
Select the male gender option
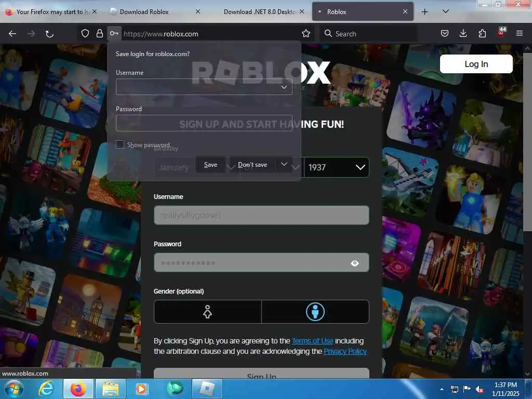[x=315, y=312]
